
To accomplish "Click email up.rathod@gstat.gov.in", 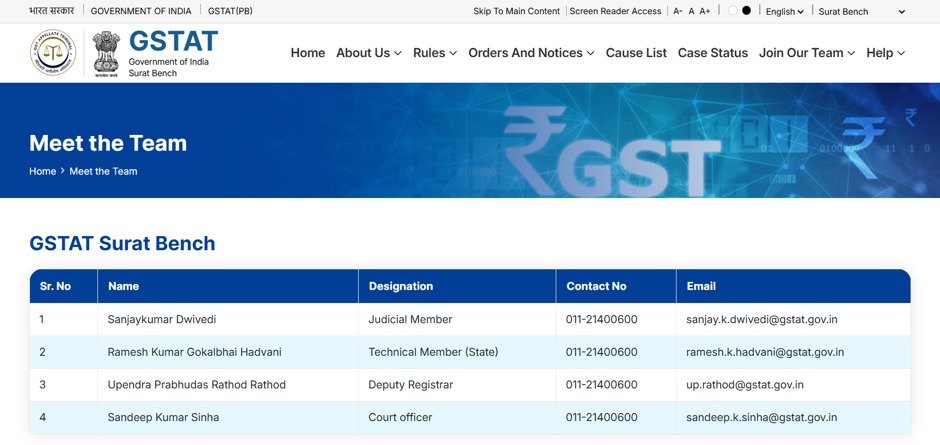I will pos(745,384).
